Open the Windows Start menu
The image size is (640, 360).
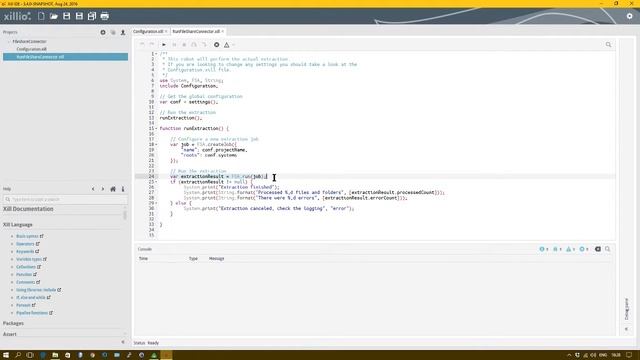[6, 355]
